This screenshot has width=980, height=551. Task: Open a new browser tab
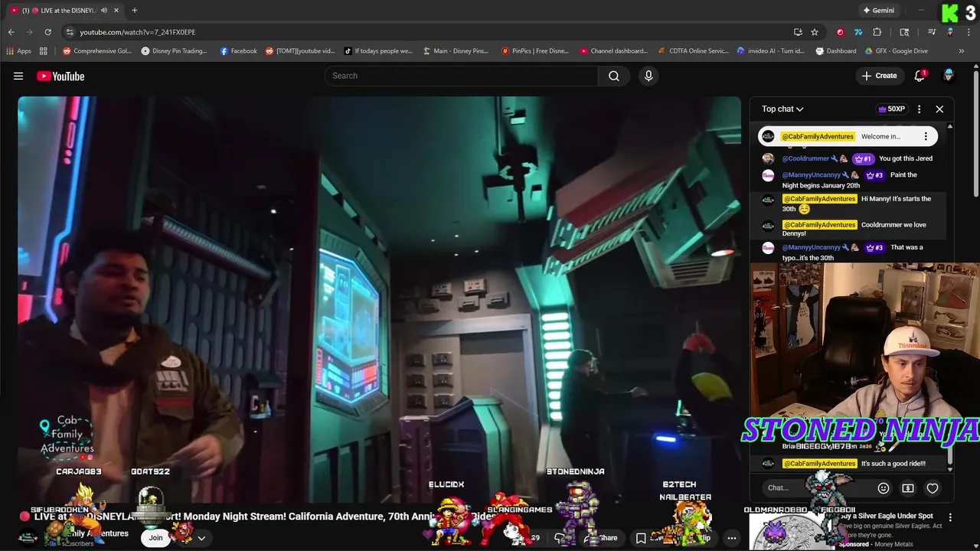(134, 11)
